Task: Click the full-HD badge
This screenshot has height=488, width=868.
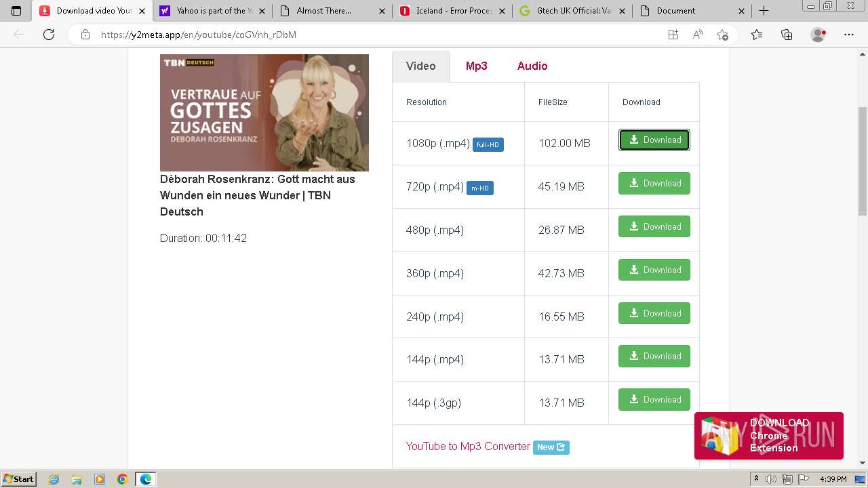Action: 488,144
